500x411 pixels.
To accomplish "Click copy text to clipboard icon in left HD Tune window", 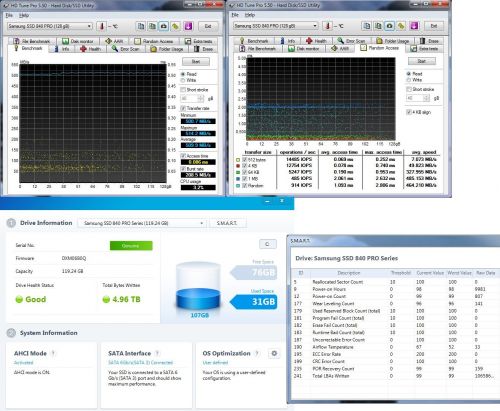I will pyautogui.click(x=141, y=26).
